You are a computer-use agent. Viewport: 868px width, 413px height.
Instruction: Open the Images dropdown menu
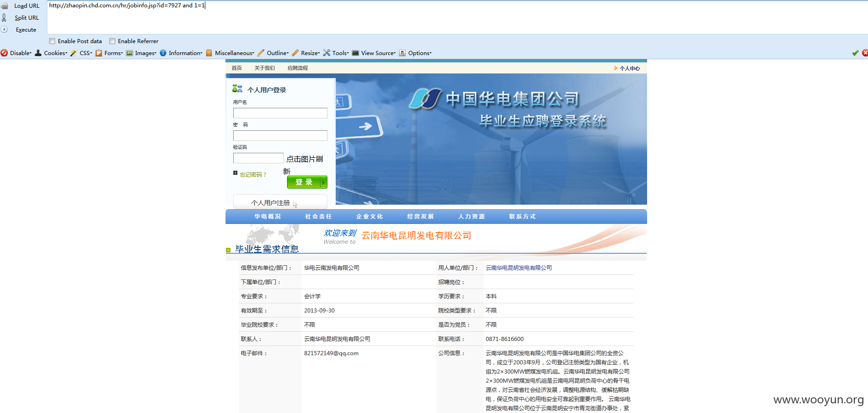click(146, 53)
